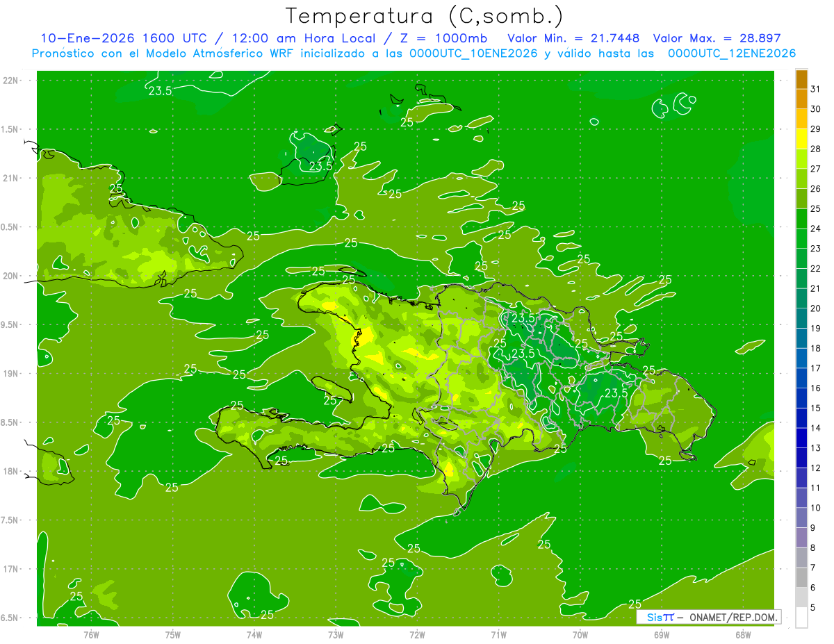The height and width of the screenshot is (644, 834).
Task: Click the legend value label "5"
Action: 814,607
